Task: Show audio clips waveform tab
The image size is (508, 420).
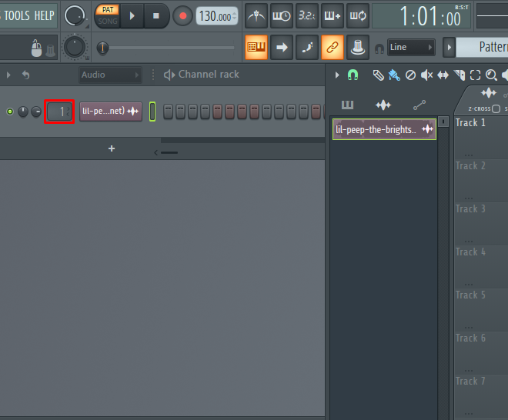Action: coord(383,105)
